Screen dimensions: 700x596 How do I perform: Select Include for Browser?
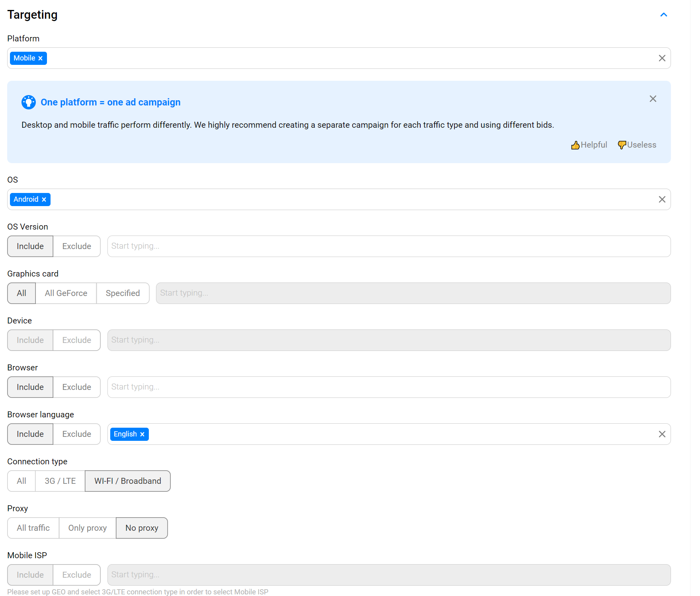pos(30,387)
